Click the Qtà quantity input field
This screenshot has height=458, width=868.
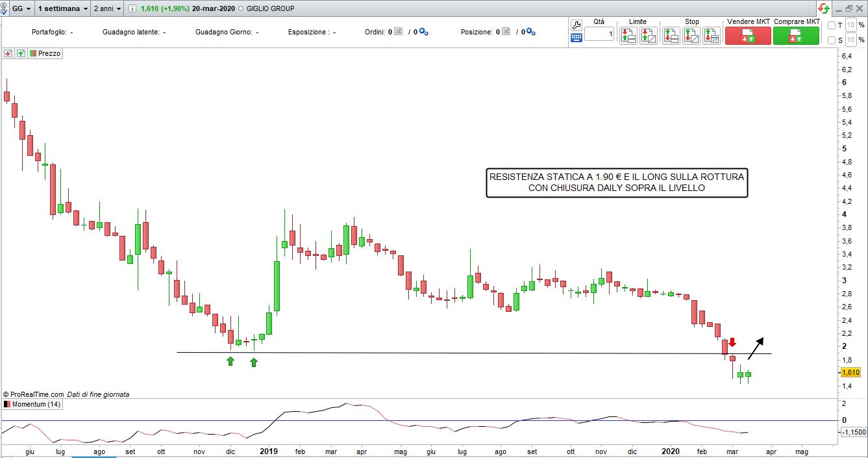point(599,34)
